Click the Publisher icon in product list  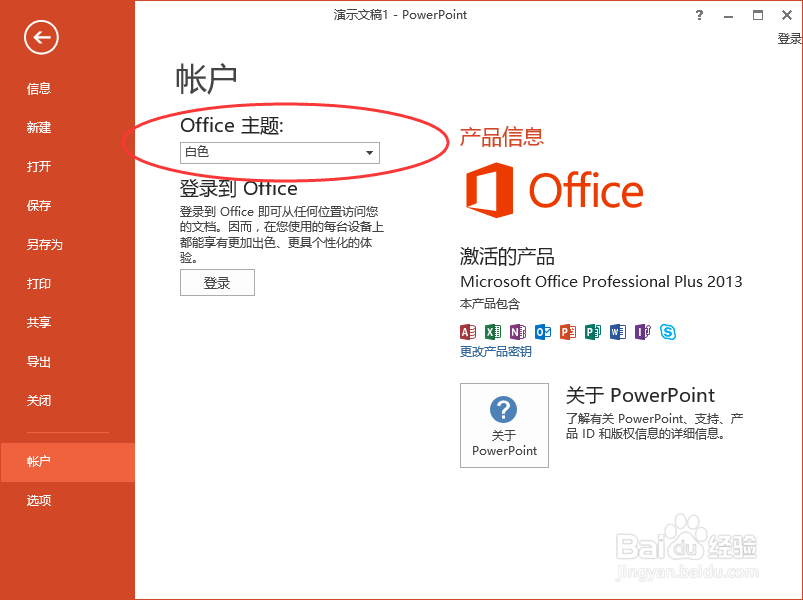(x=593, y=332)
